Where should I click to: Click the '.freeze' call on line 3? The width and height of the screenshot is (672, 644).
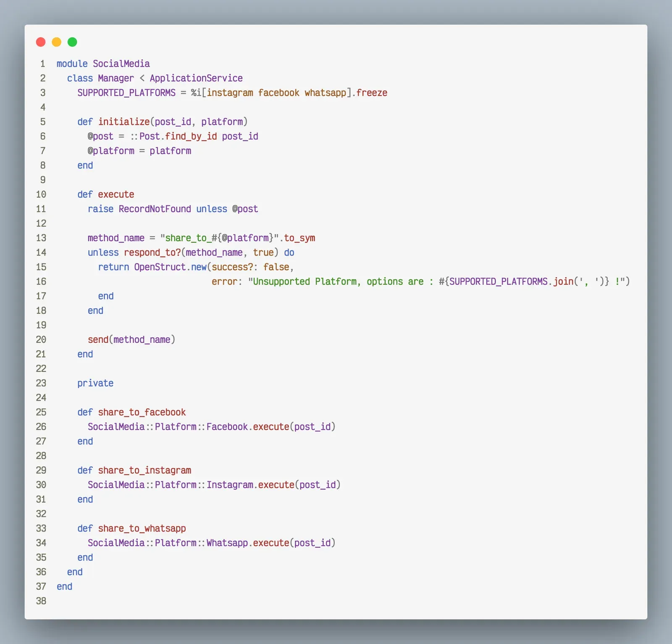pos(370,93)
